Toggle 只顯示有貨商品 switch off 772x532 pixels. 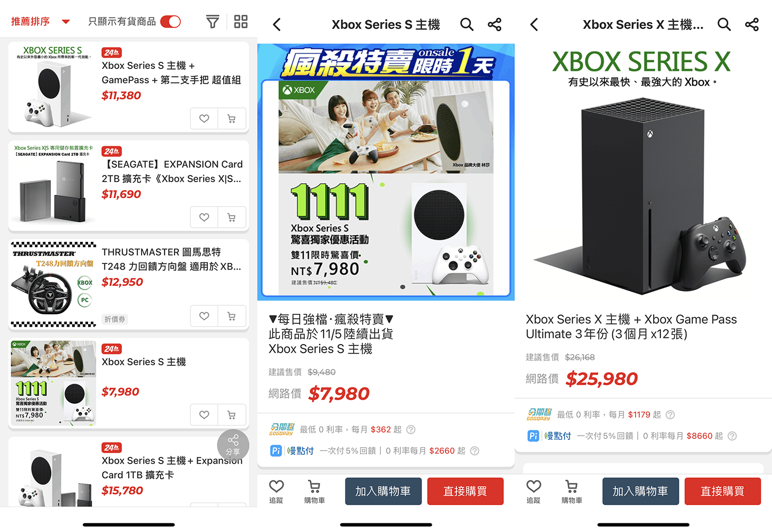pos(170,22)
